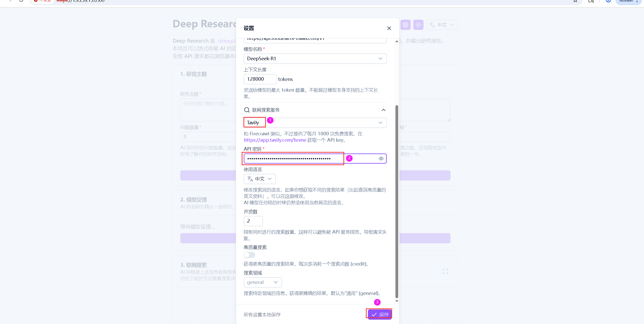This screenshot has height=324, width=644.
Task: Collapse the 联网搜索服务 section chevron
Action: coord(383,110)
